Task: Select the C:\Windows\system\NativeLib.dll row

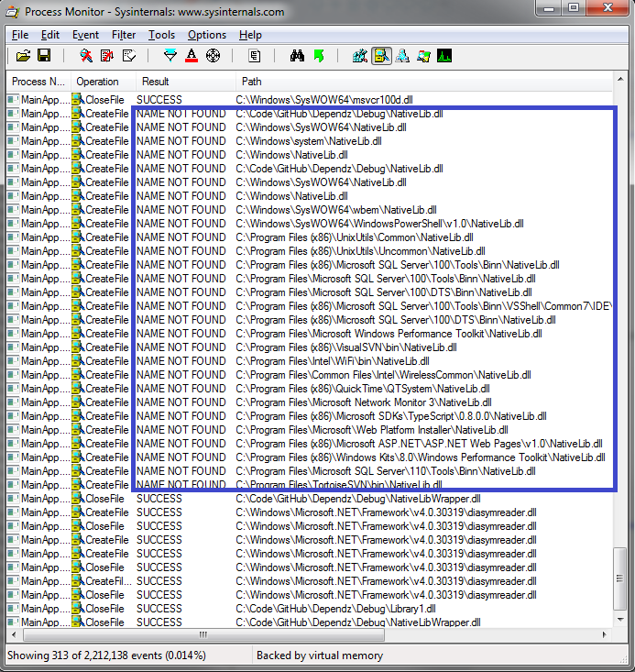Action: [309, 141]
